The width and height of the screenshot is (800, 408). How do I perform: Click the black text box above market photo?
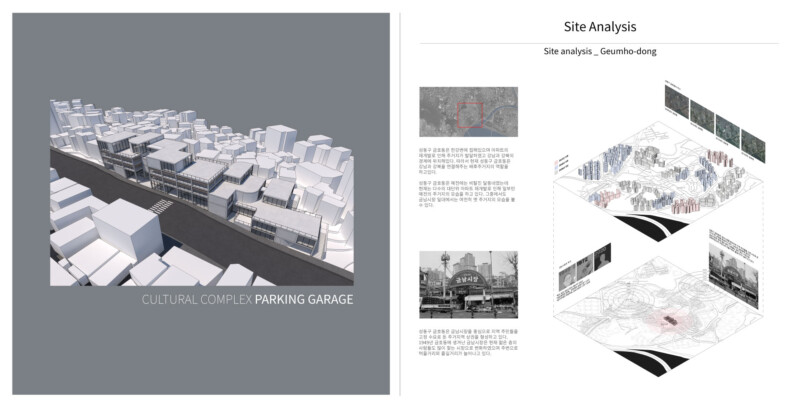[731, 240]
